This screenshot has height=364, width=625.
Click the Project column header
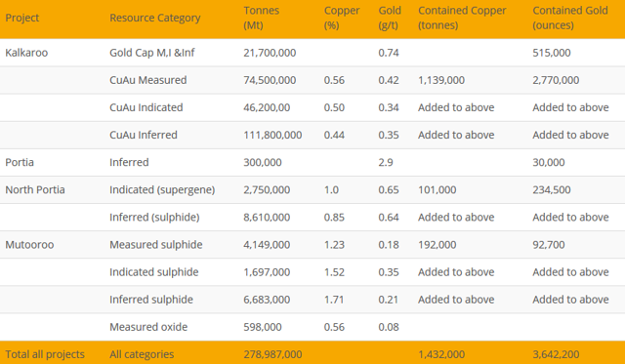(21, 18)
